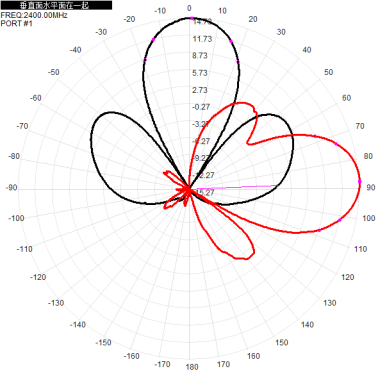Select the -30 degree angle label
Screen dimensions: 378x378
(x=101, y=32)
